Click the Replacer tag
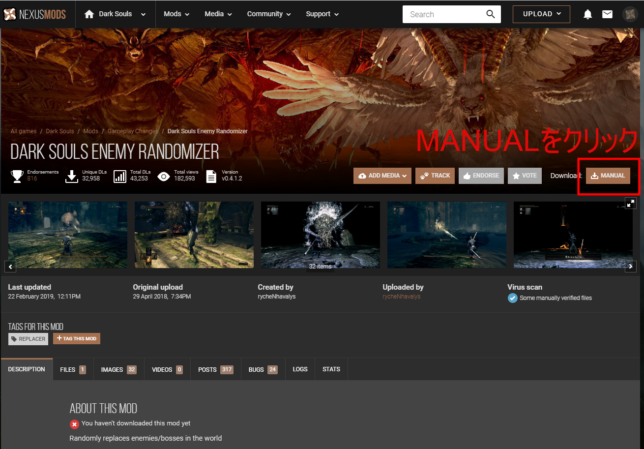Image resolution: width=644 pixels, height=449 pixels. pyautogui.click(x=28, y=339)
